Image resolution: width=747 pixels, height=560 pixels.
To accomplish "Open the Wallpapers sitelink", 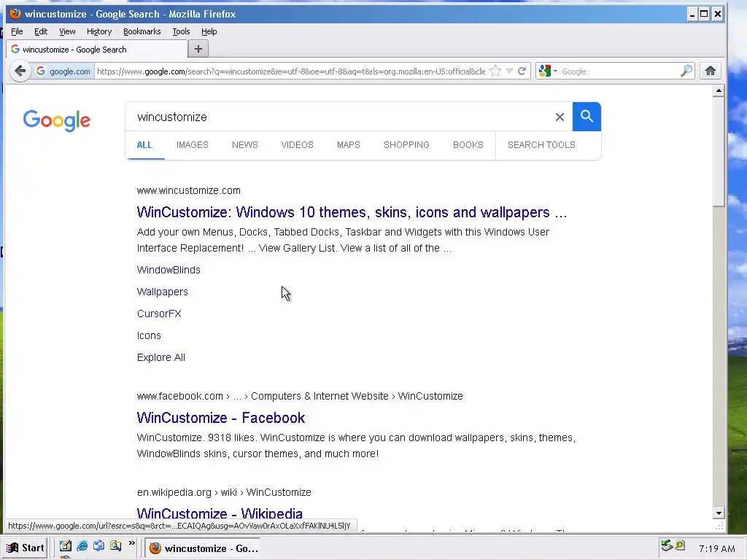I will [x=163, y=292].
